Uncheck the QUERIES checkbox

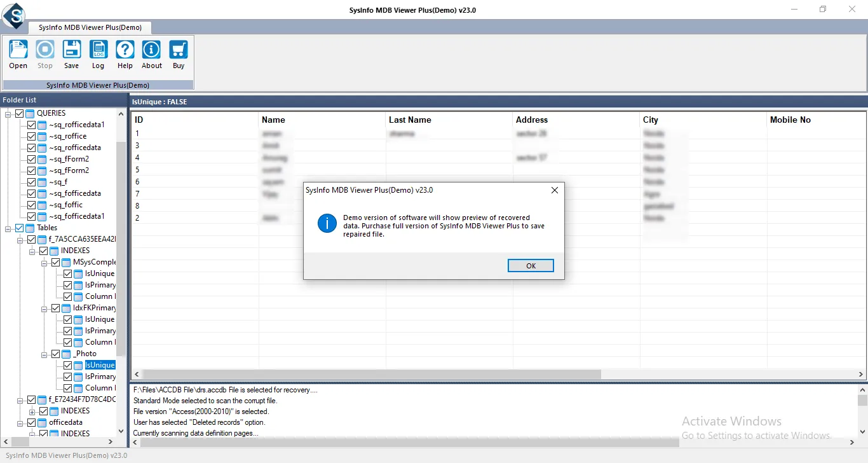coord(19,113)
